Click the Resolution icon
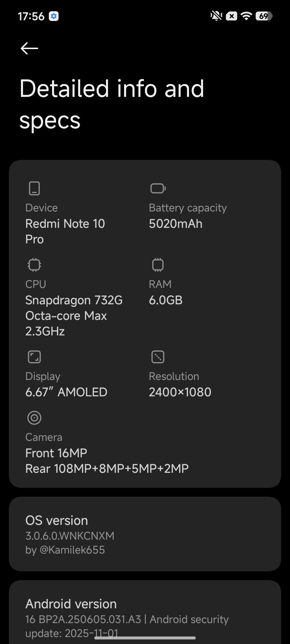This screenshot has height=644, width=290. click(x=158, y=357)
